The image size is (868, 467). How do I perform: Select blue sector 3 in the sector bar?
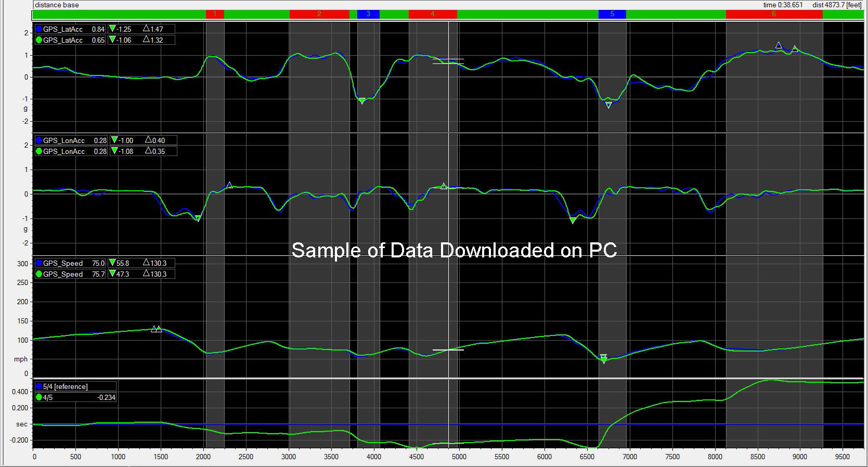[x=368, y=14]
